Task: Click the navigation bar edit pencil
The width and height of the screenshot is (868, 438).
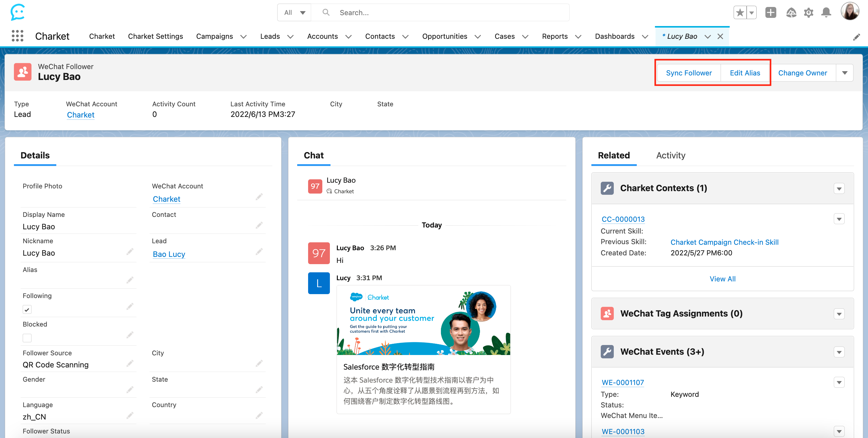Action: pyautogui.click(x=856, y=37)
